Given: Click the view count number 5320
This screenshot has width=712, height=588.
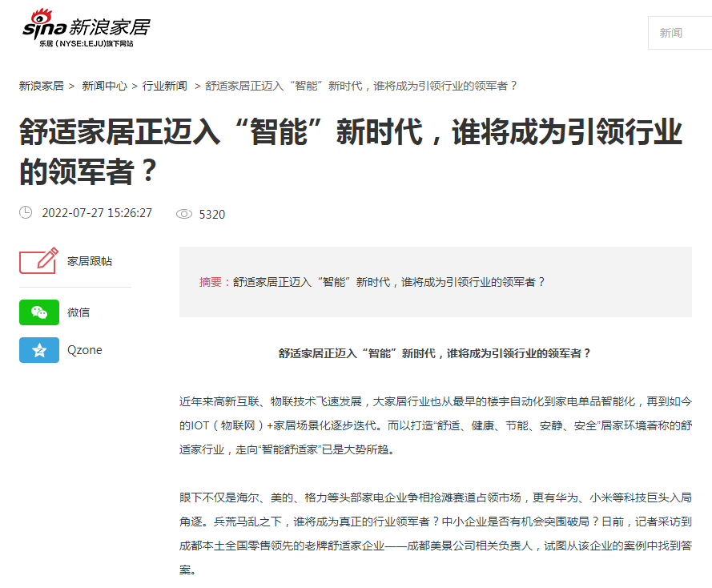Looking at the screenshot, I should coord(212,213).
